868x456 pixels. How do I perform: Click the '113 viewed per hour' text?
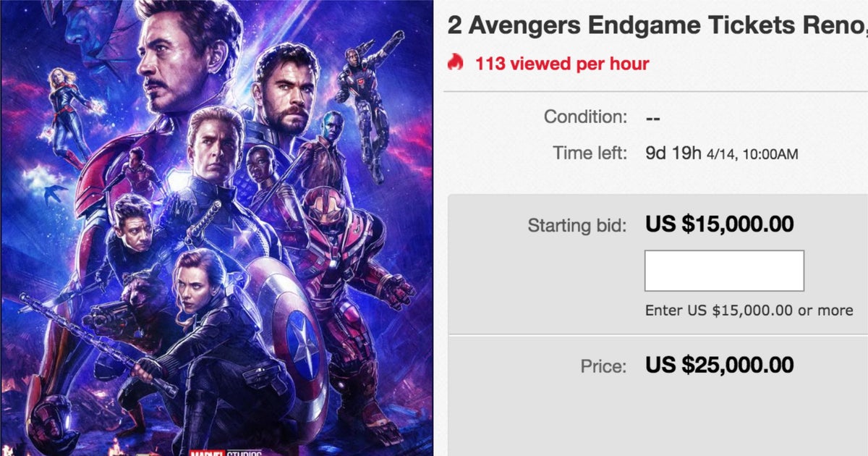[562, 64]
